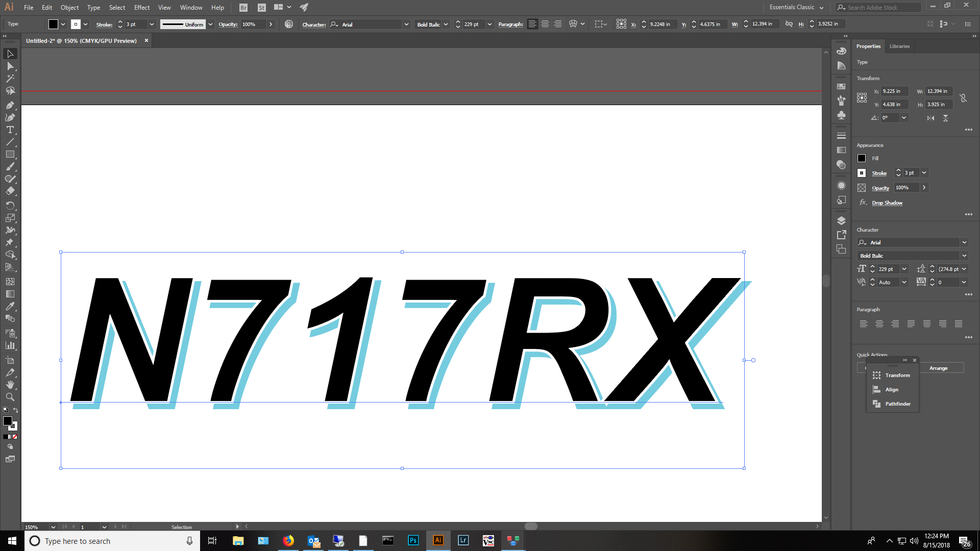The width and height of the screenshot is (980, 551).
Task: Switch to the Libraries tab
Action: pos(899,46)
